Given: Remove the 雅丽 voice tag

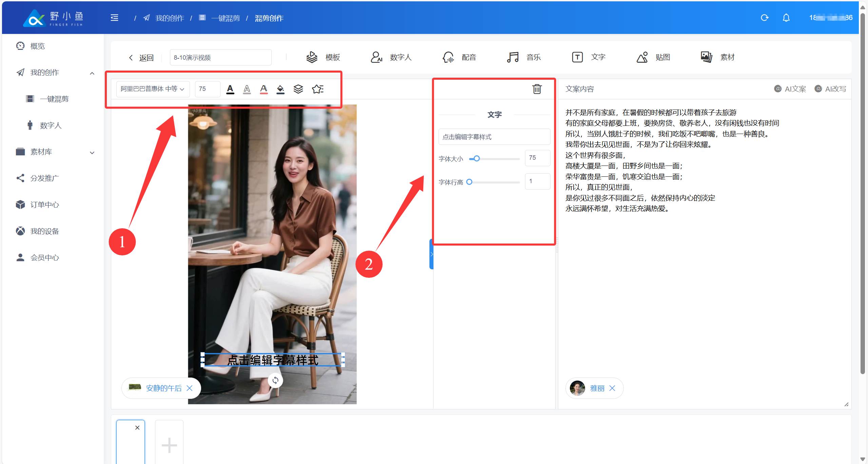Looking at the screenshot, I should [612, 388].
